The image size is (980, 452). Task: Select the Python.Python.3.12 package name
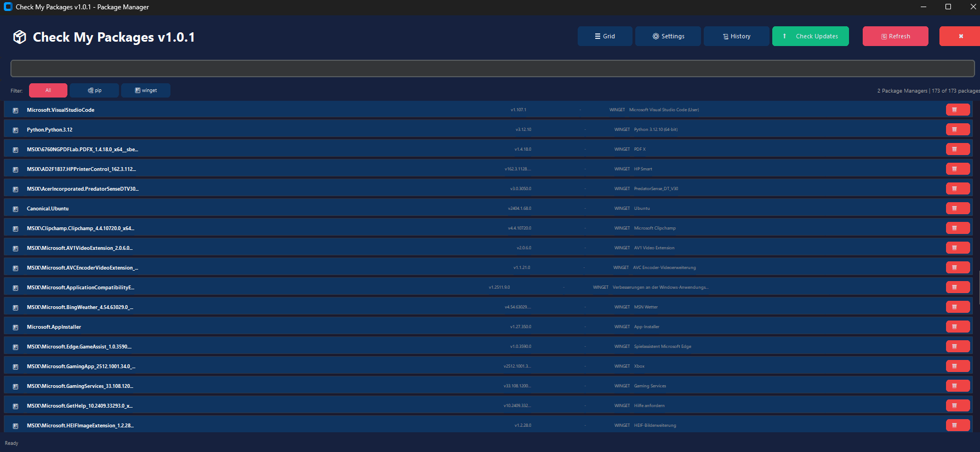coord(49,130)
